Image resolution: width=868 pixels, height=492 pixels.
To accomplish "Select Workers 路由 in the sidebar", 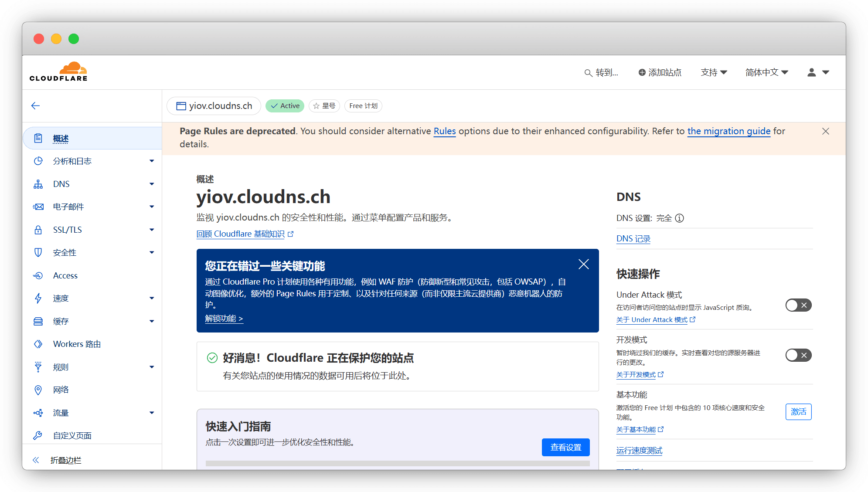I will pos(77,344).
